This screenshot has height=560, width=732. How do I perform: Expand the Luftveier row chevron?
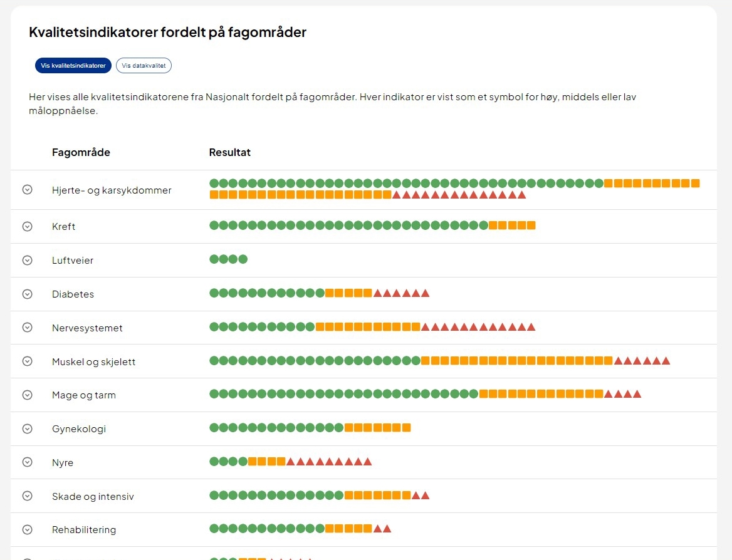click(27, 260)
